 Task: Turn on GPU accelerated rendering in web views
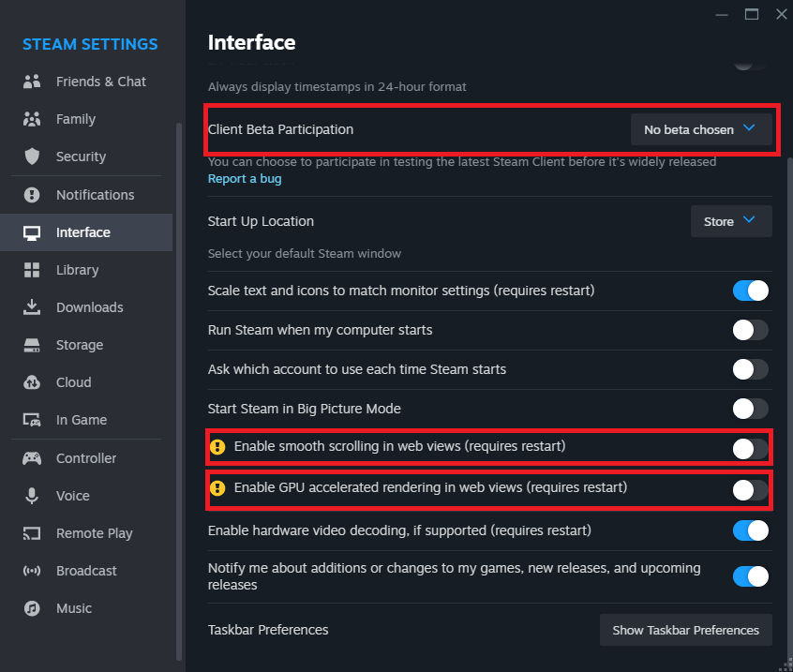pyautogui.click(x=750, y=488)
